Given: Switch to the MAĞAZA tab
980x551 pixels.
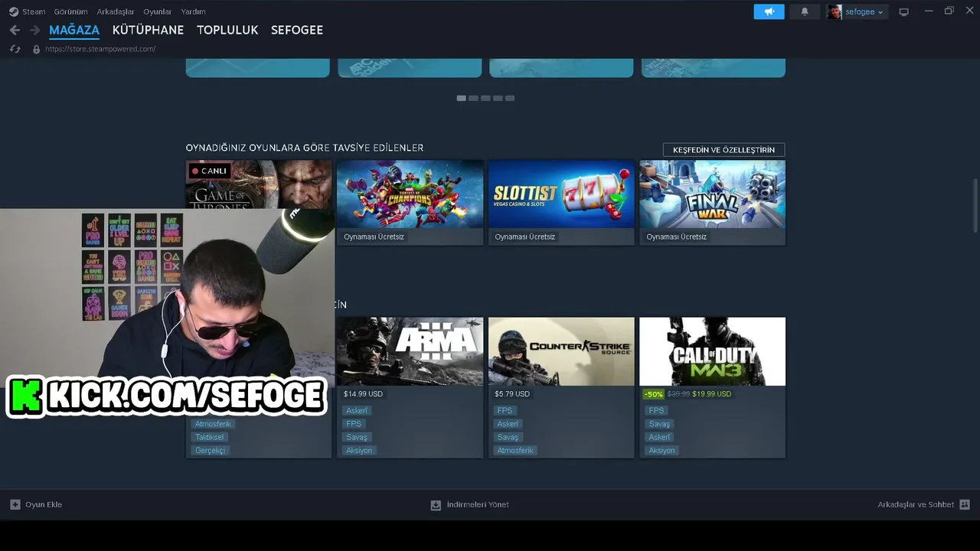Looking at the screenshot, I should tap(74, 30).
